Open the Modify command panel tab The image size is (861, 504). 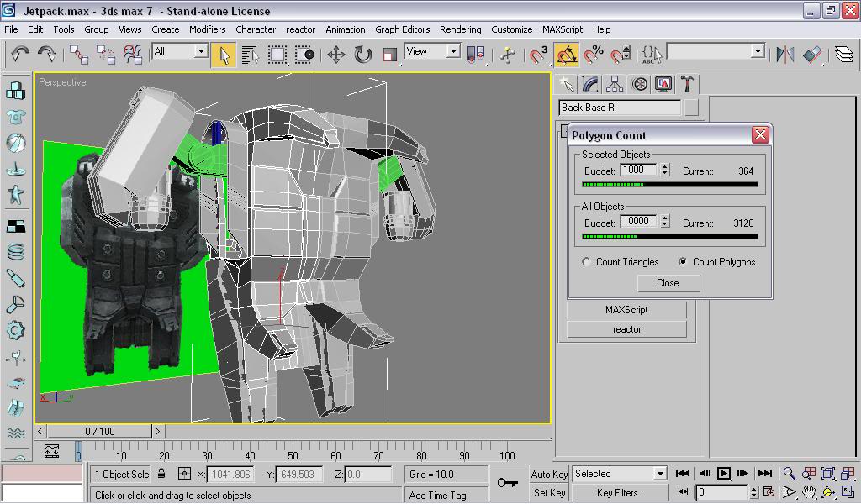pos(590,84)
